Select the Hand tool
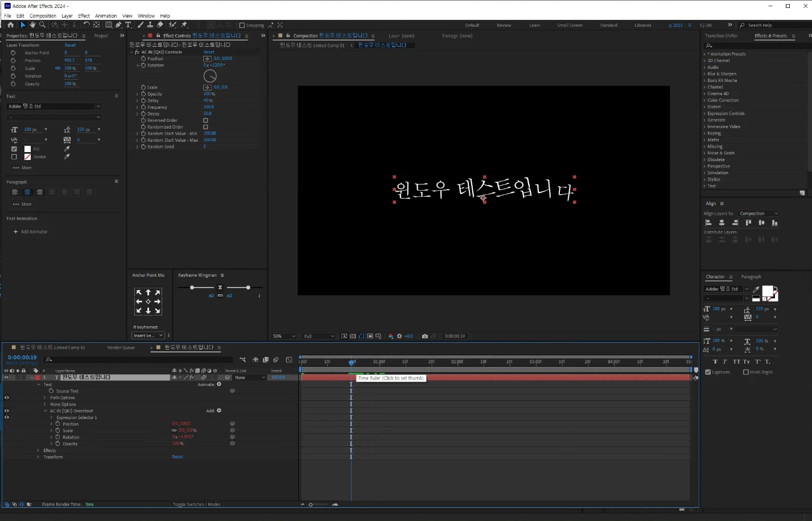812x521 pixels. point(32,25)
